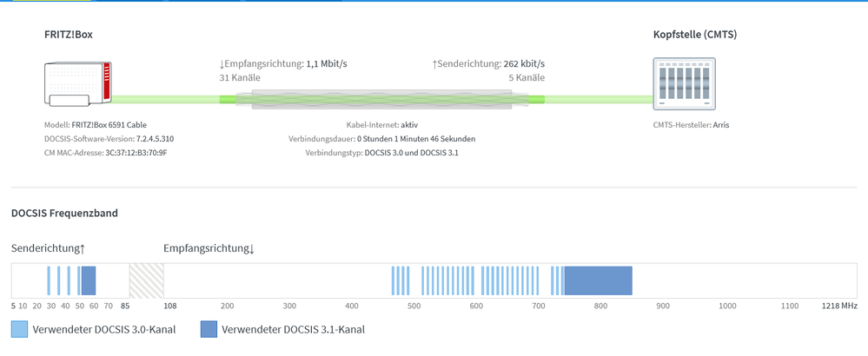Click the '31 Kanäle' downstream channel count
The width and height of the screenshot is (868, 356).
click(x=240, y=77)
